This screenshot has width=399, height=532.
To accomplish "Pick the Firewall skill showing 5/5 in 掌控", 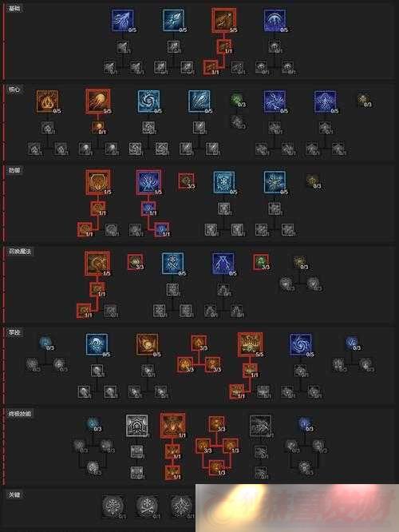I will pyautogui.click(x=251, y=344).
